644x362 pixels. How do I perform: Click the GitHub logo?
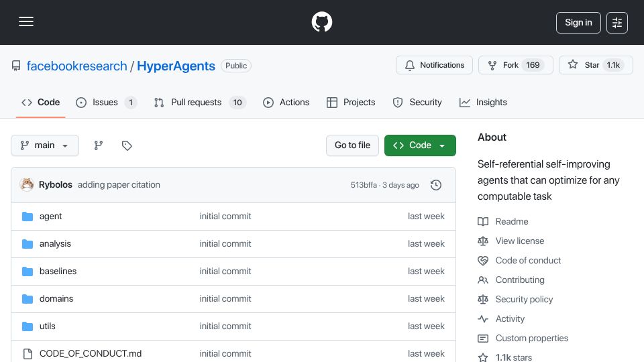click(321, 21)
